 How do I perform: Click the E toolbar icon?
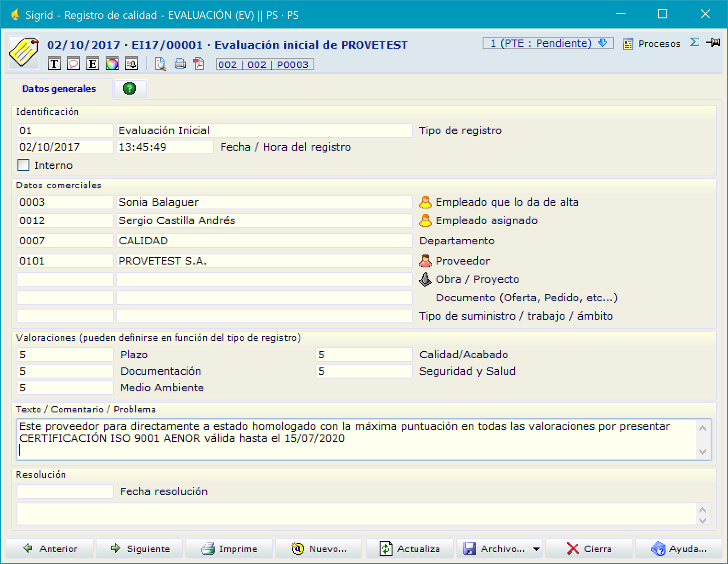pyautogui.click(x=93, y=64)
